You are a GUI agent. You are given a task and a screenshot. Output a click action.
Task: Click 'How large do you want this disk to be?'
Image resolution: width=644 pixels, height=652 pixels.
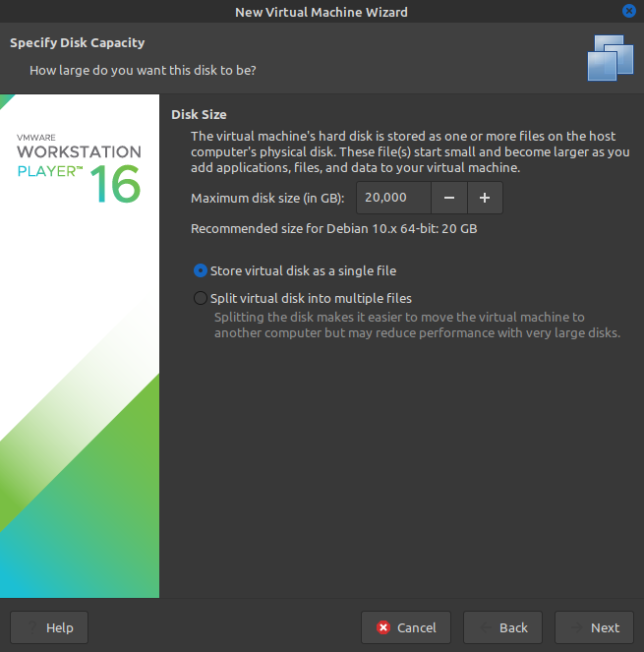pyautogui.click(x=143, y=70)
